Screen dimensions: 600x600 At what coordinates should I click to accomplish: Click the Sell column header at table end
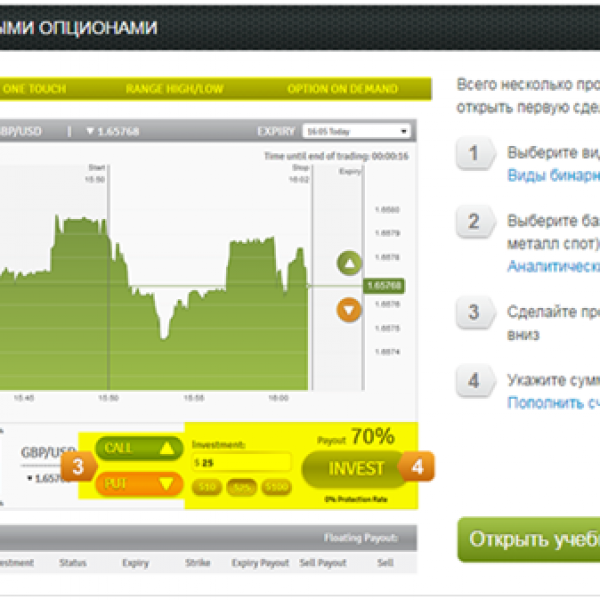point(385,563)
